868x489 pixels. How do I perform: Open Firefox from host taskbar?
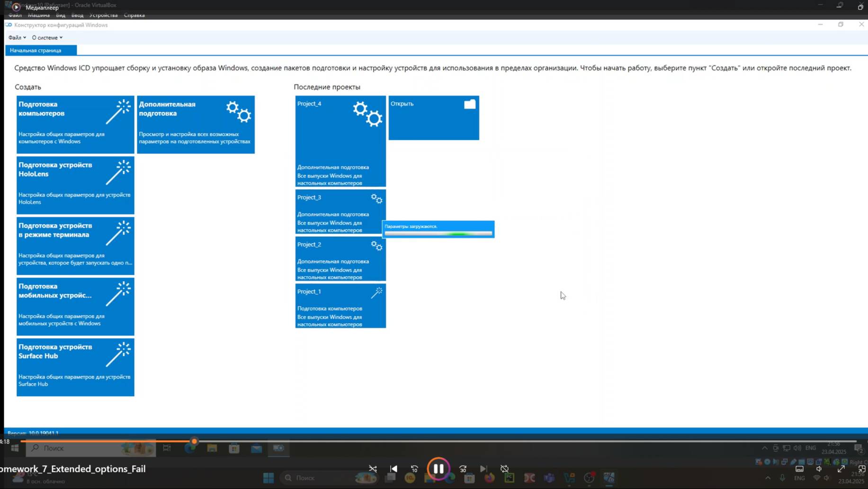coord(490,478)
